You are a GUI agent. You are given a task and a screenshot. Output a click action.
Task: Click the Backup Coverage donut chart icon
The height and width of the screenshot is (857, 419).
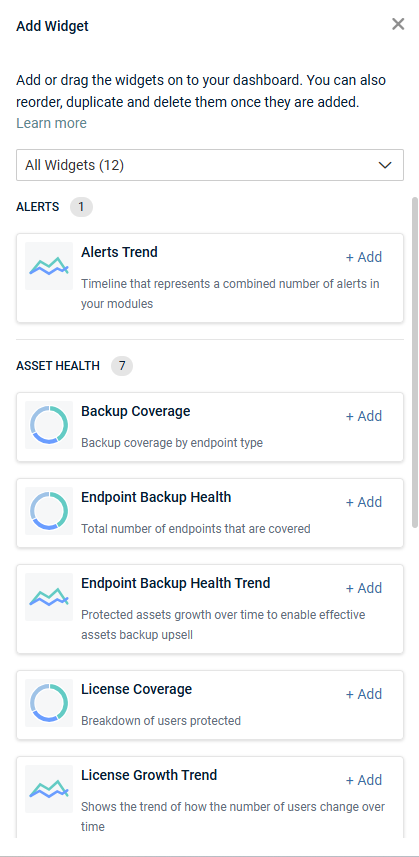49,425
